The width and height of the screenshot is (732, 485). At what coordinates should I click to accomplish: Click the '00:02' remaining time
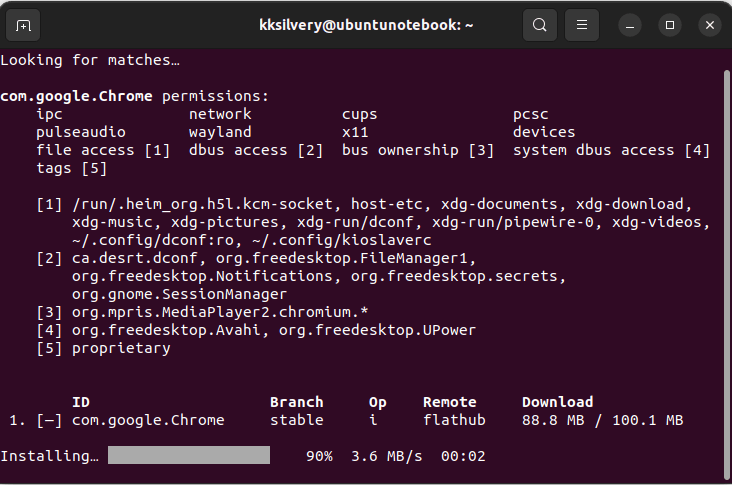pyautogui.click(x=463, y=456)
